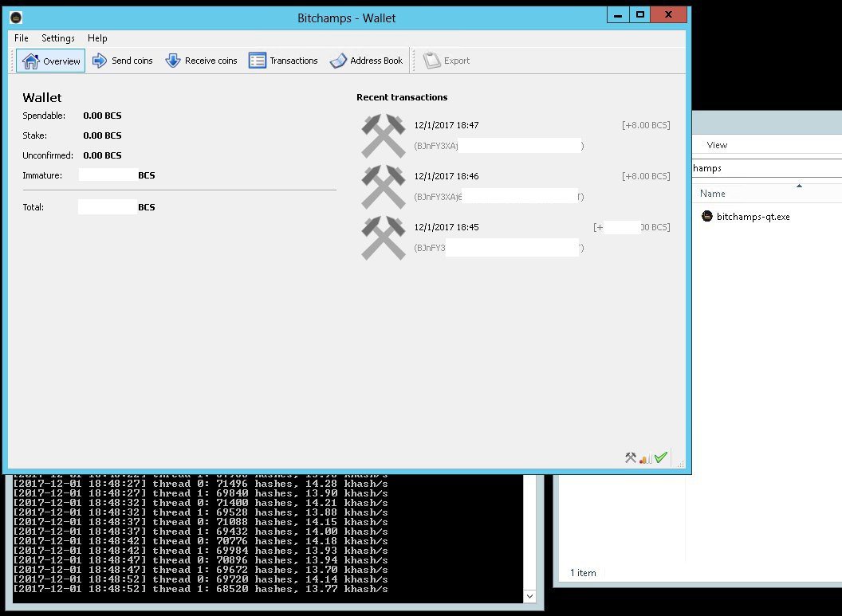Maximize the Bitchamps Wallet window
Viewport: 842px width, 616px height.
tap(640, 15)
